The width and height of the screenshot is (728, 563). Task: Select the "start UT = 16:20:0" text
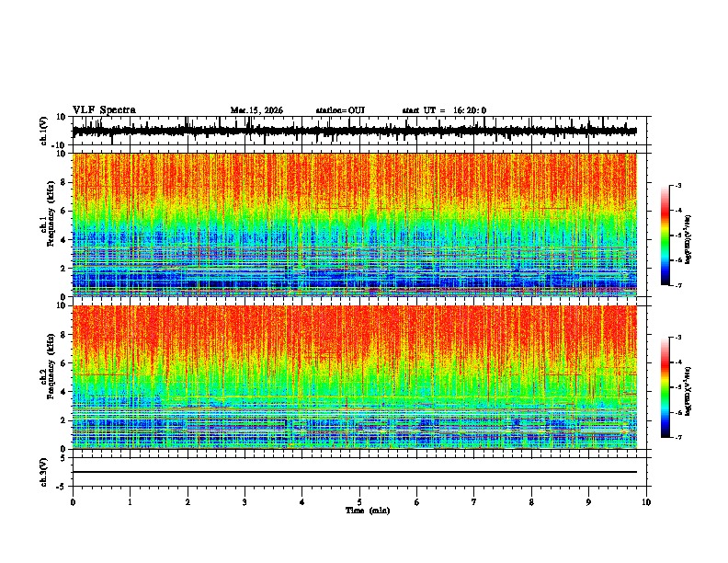(444, 110)
